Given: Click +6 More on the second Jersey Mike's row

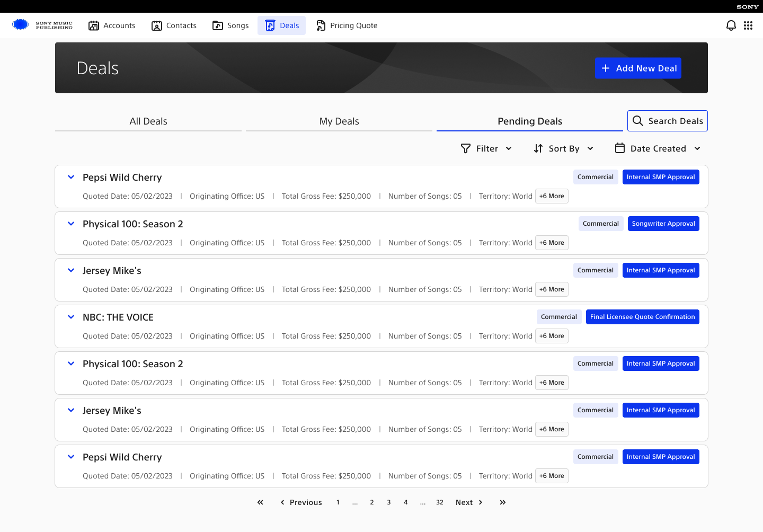Looking at the screenshot, I should click(552, 429).
